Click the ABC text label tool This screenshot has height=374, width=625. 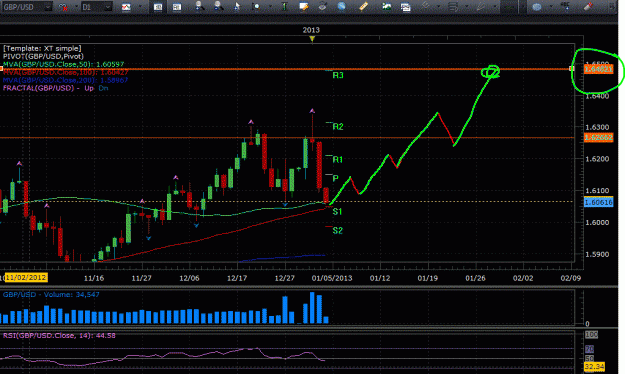(565, 6)
